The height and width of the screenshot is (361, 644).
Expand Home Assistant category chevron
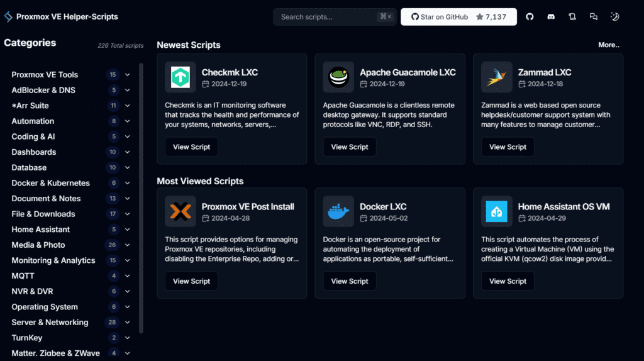[x=127, y=229]
